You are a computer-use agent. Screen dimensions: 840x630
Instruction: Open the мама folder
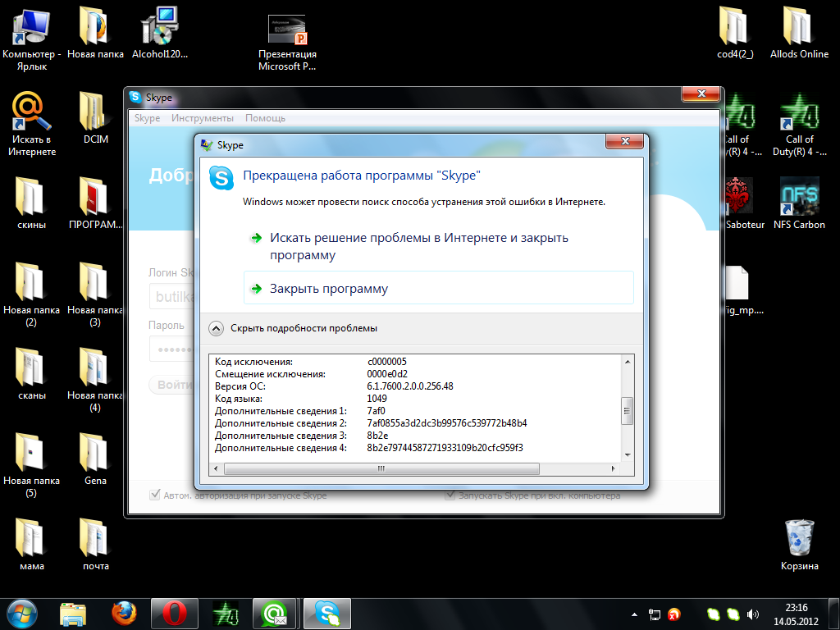(x=32, y=545)
